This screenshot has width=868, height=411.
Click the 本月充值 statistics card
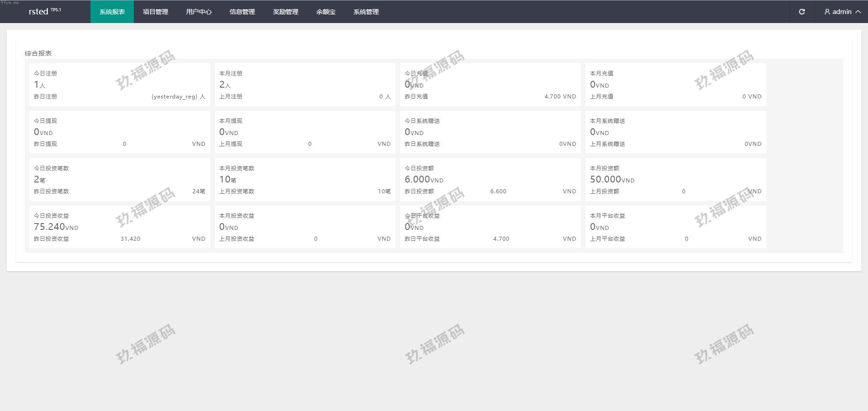675,84
